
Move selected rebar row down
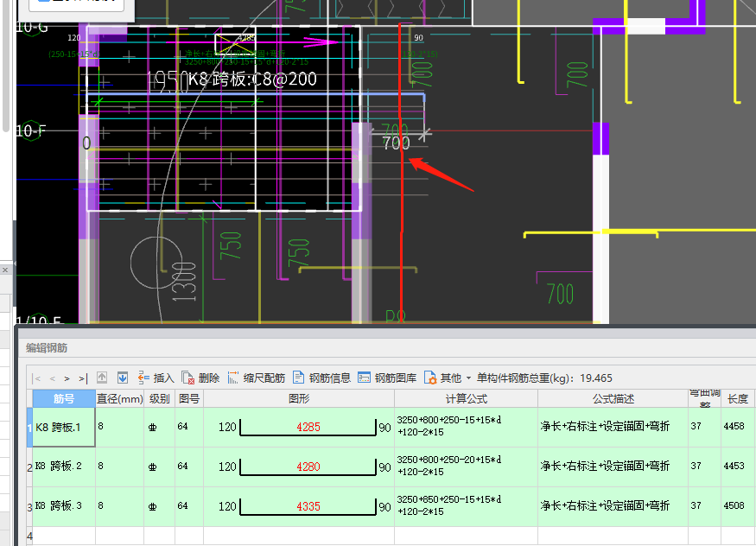click(x=123, y=378)
